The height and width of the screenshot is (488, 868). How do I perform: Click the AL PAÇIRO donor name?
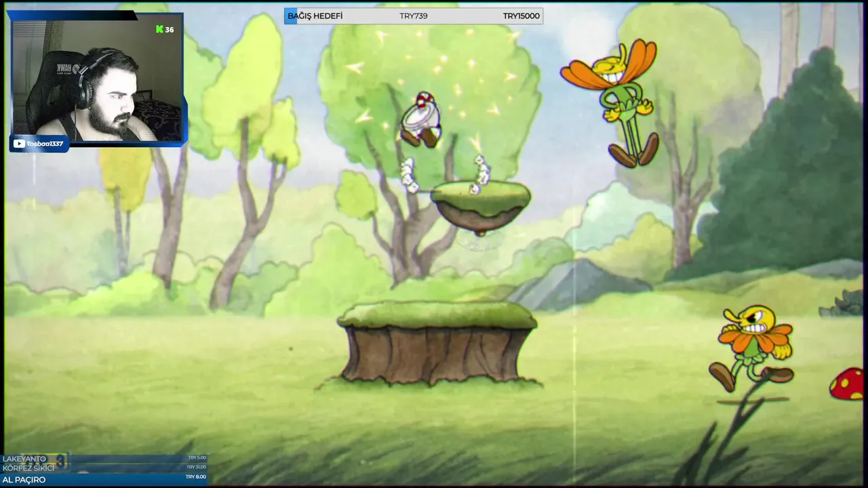pos(24,479)
